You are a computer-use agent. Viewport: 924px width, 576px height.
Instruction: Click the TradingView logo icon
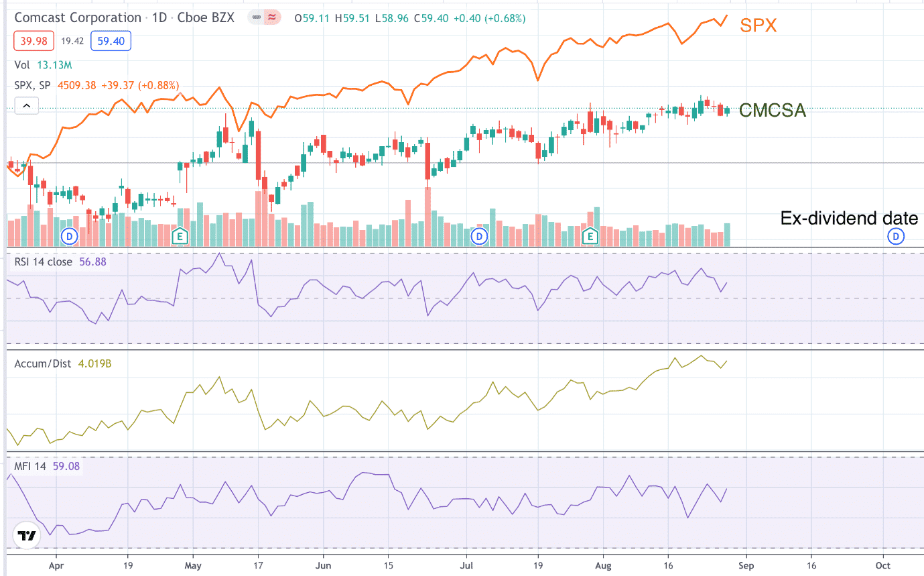coord(27,536)
